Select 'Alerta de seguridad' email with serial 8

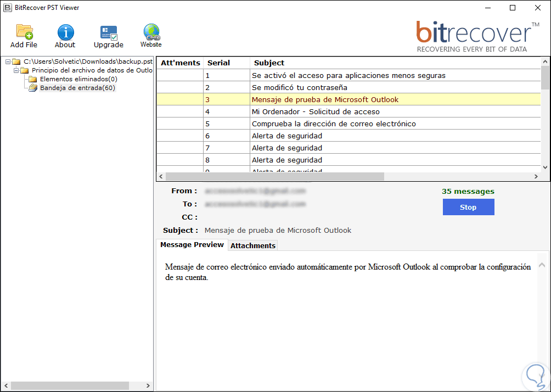[x=348, y=160]
